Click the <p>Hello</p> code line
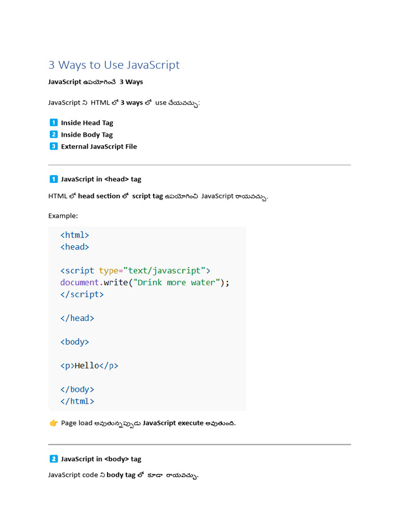The image size is (399, 532). (x=89, y=365)
